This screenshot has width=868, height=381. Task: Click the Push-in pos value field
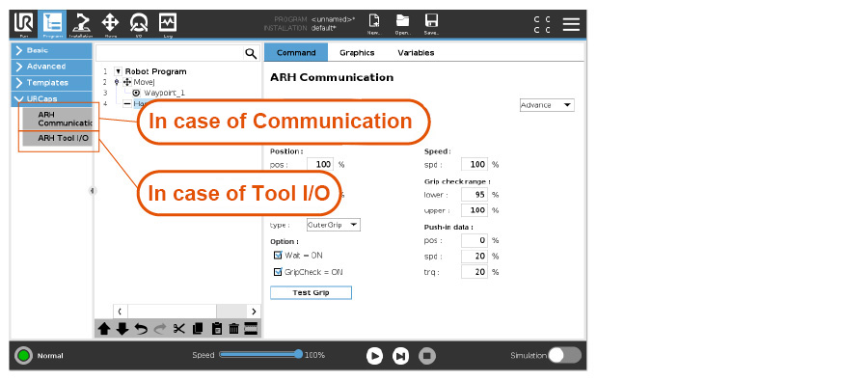(x=475, y=241)
